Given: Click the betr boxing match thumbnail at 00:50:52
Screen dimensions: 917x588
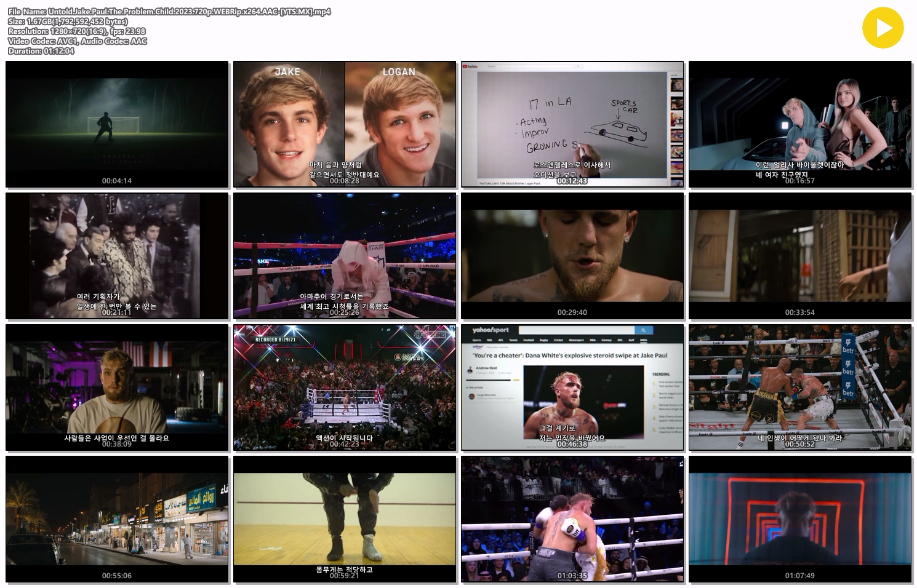Looking at the screenshot, I should 800,387.
